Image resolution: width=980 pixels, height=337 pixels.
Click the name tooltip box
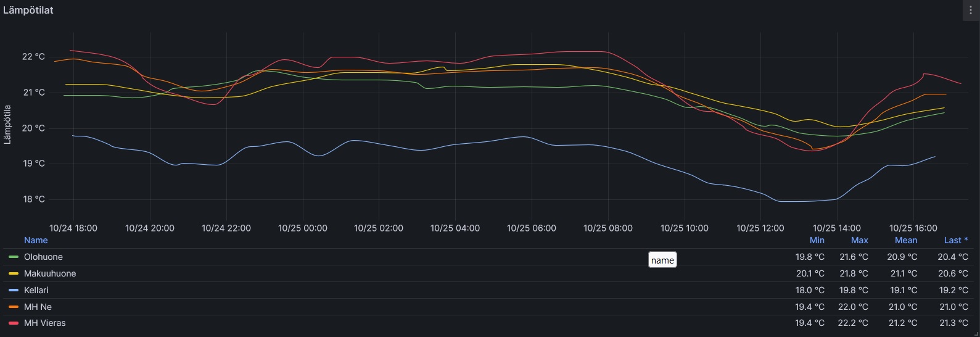coord(662,260)
